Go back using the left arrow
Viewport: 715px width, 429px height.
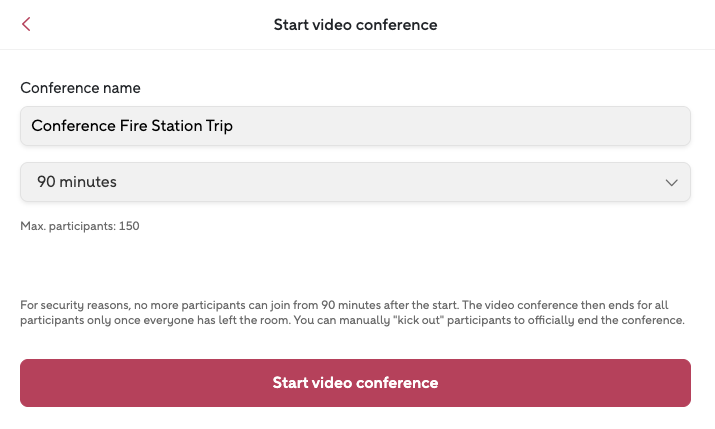26,24
